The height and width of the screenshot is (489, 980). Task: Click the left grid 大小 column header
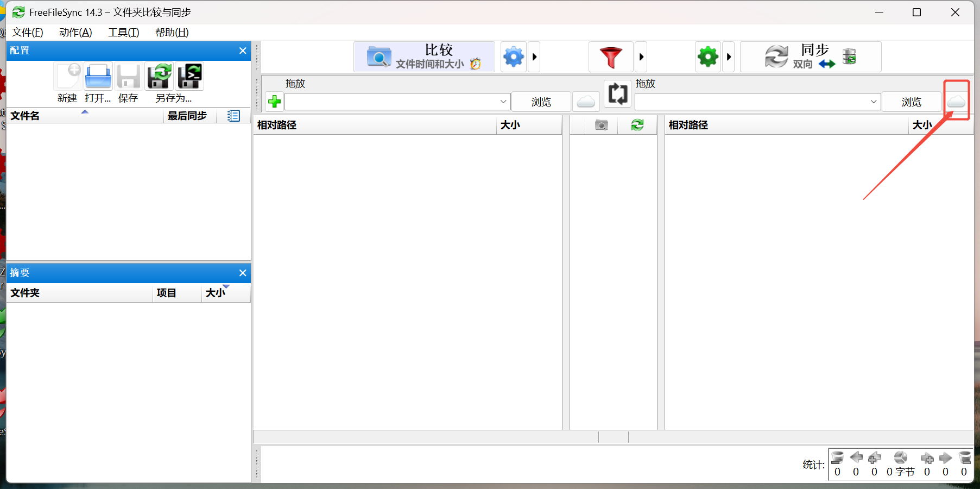coord(529,125)
